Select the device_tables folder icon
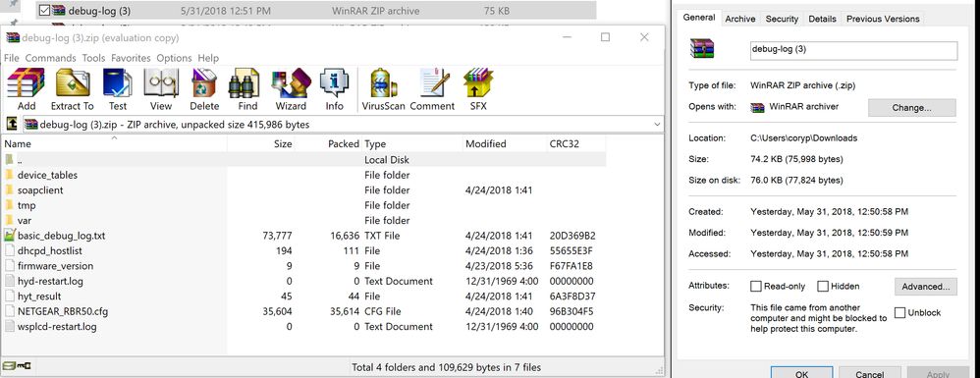The width and height of the screenshot is (980, 378). pos(9,175)
